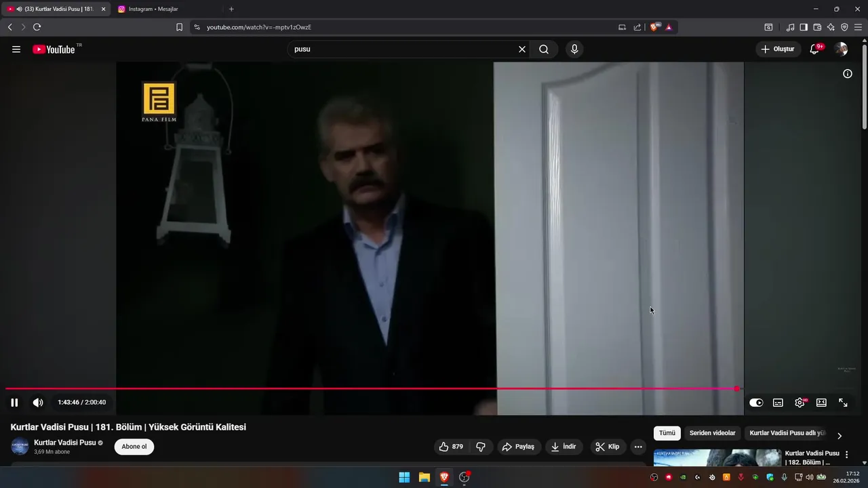This screenshot has height=488, width=868.
Task: Open more actions three-dot menu
Action: click(x=638, y=447)
